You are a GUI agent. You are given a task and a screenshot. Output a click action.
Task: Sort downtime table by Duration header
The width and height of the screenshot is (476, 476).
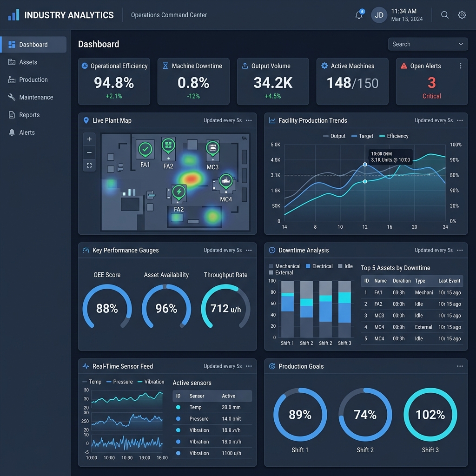coord(401,281)
